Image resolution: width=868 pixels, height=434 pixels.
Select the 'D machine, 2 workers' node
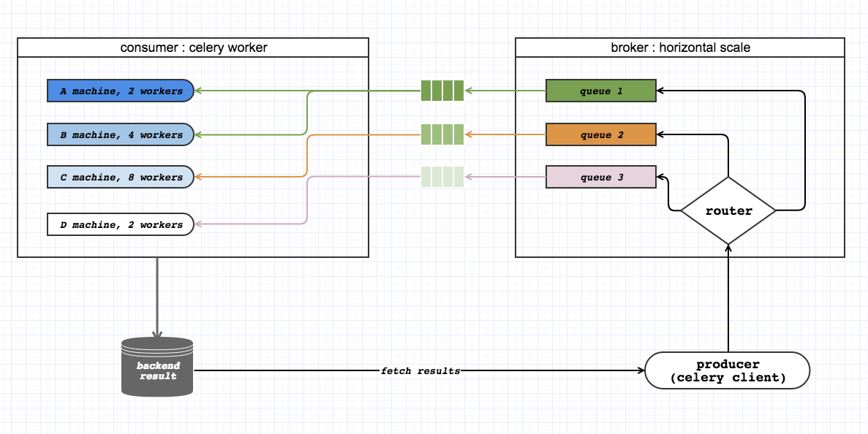coord(121,224)
